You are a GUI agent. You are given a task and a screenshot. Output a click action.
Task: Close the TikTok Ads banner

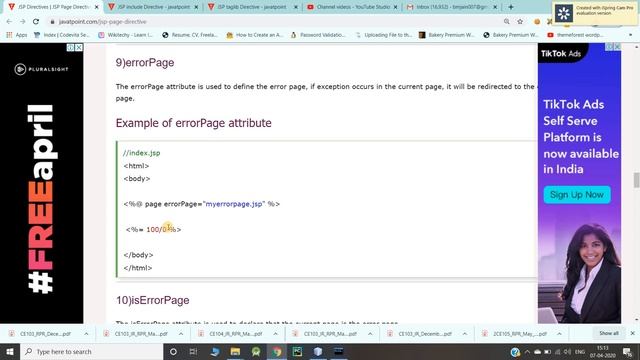click(617, 47)
